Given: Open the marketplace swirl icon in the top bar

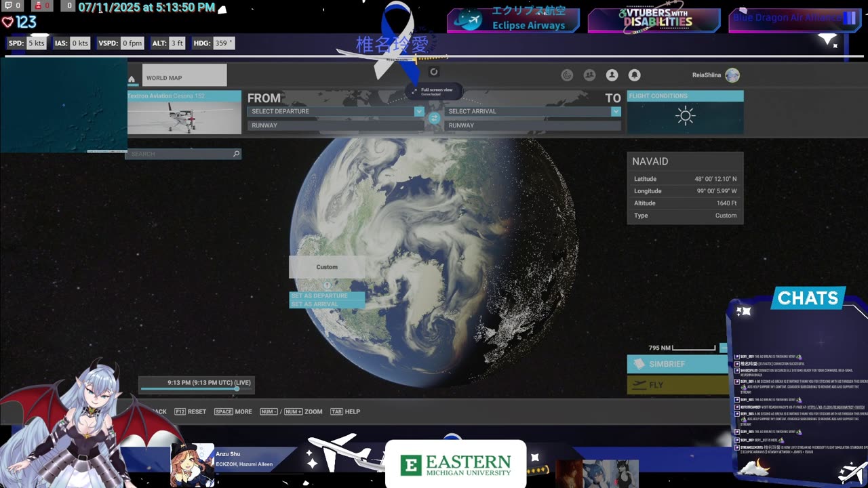Looking at the screenshot, I should click(568, 75).
